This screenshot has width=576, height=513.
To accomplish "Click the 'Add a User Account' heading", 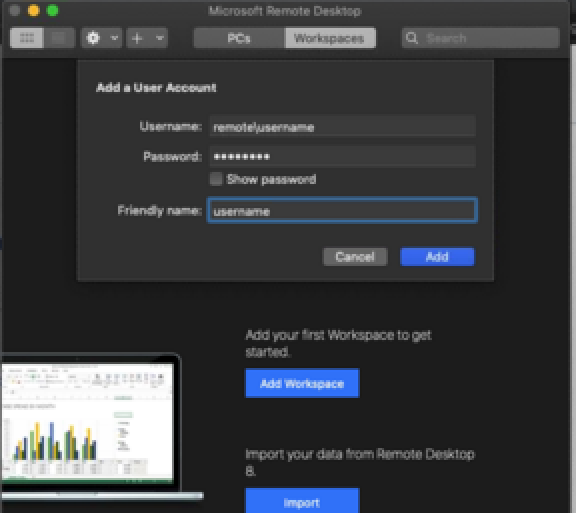I will click(156, 87).
